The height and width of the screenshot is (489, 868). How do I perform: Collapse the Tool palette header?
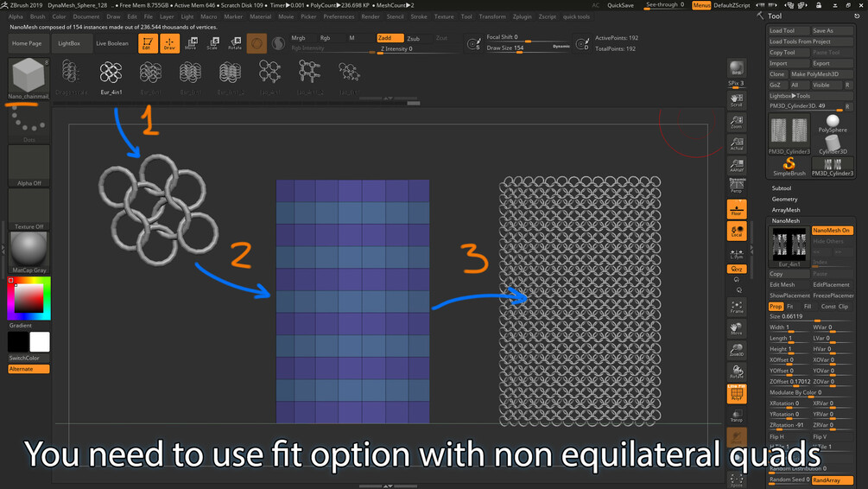[x=775, y=16]
